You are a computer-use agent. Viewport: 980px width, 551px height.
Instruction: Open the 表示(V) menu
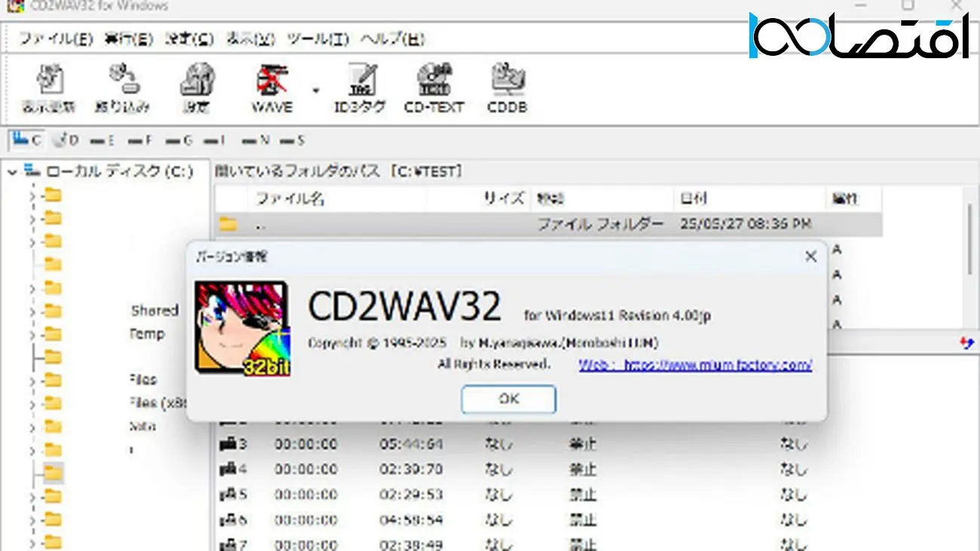tap(250, 39)
